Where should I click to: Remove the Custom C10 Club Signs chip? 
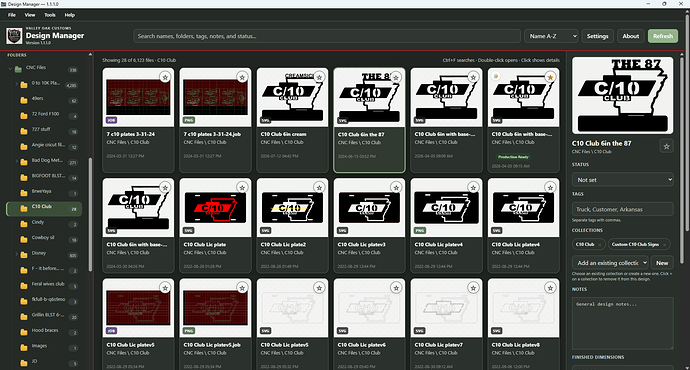(x=664, y=245)
